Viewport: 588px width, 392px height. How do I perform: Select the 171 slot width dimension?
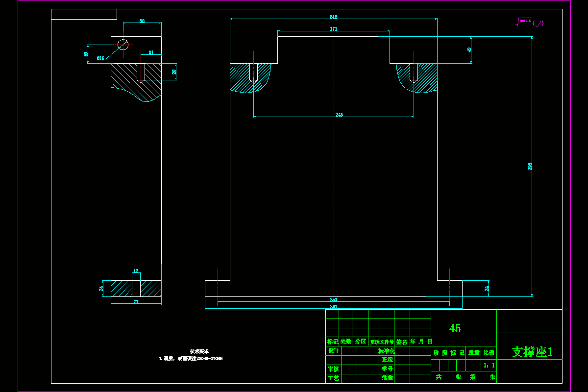point(334,29)
